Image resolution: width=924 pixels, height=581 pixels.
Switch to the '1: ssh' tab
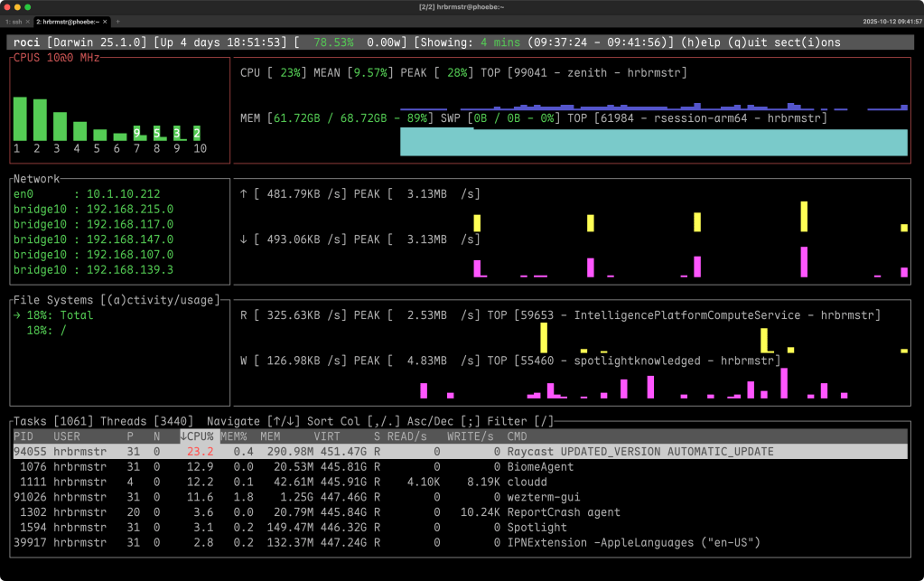15,21
